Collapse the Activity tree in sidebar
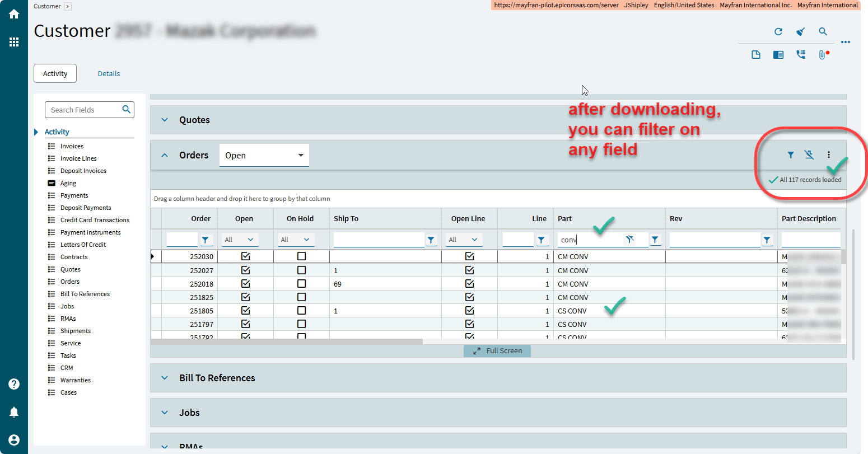Image resolution: width=868 pixels, height=454 pixels. 36,132
